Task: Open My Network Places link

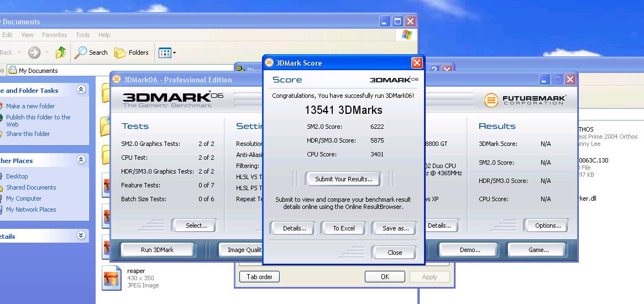Action: pyautogui.click(x=31, y=209)
